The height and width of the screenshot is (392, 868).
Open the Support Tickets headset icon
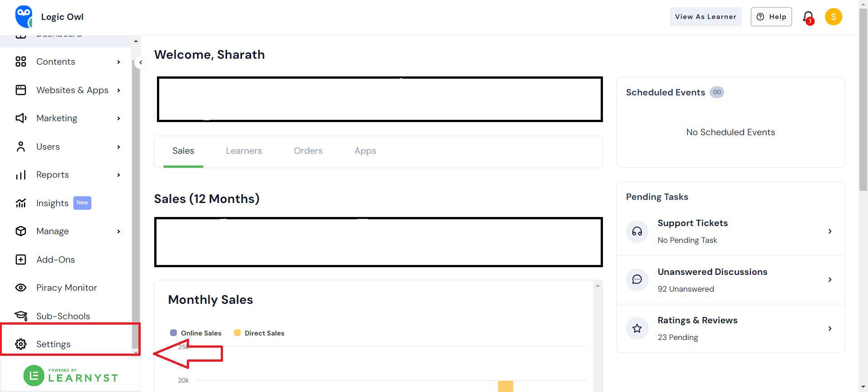point(637,231)
